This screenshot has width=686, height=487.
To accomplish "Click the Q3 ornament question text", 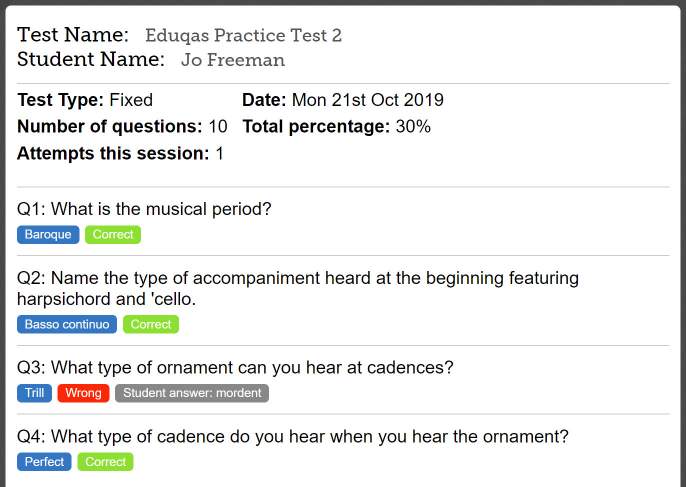I will 235,368.
